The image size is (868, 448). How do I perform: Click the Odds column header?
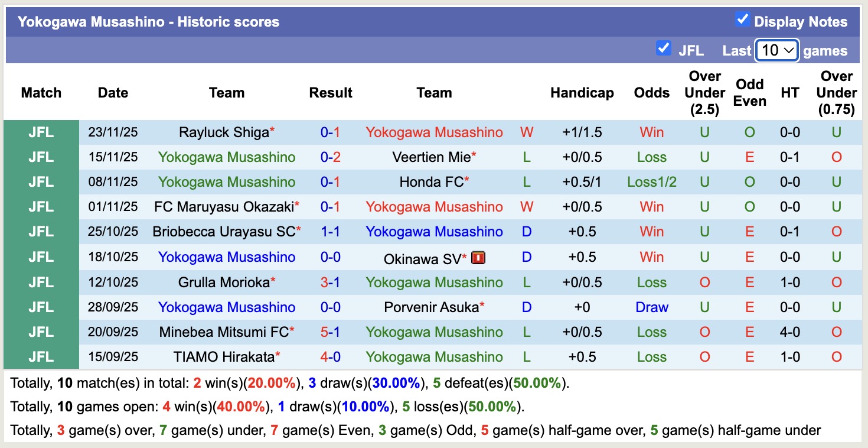[x=651, y=92]
